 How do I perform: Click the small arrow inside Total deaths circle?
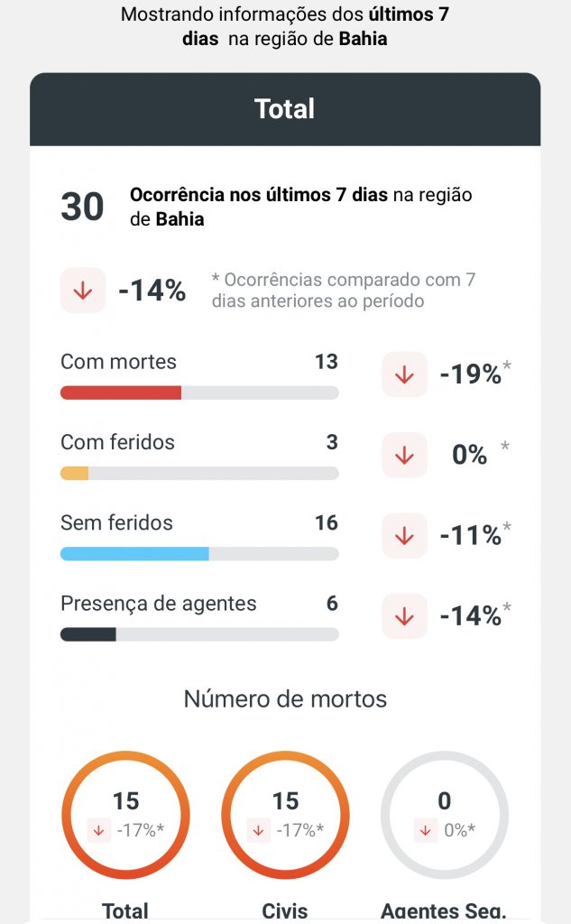click(x=101, y=830)
